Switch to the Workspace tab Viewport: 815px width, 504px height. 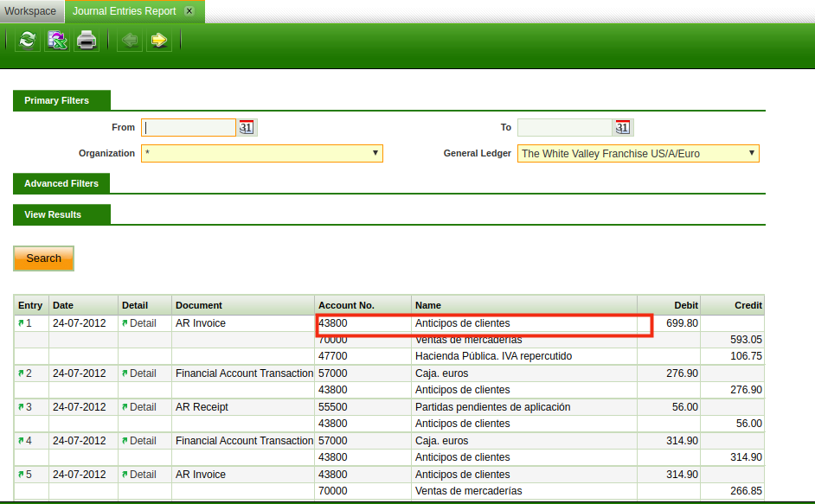click(30, 11)
